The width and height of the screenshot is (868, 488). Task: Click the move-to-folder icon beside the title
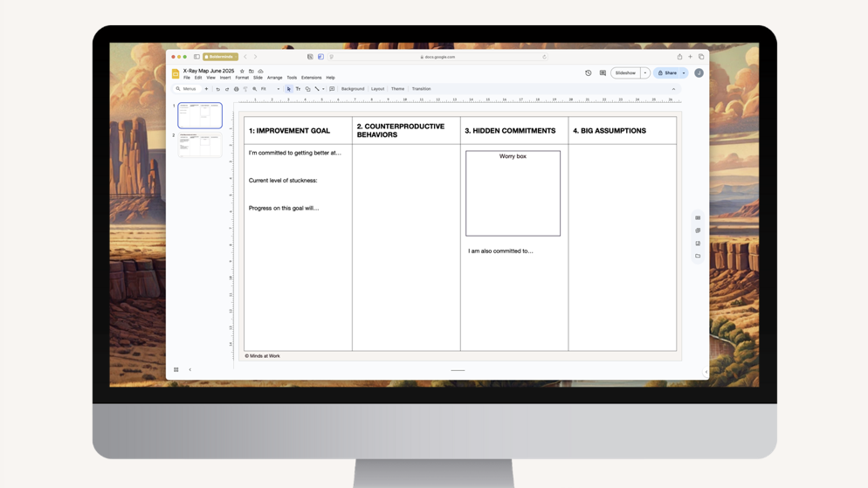coord(251,71)
